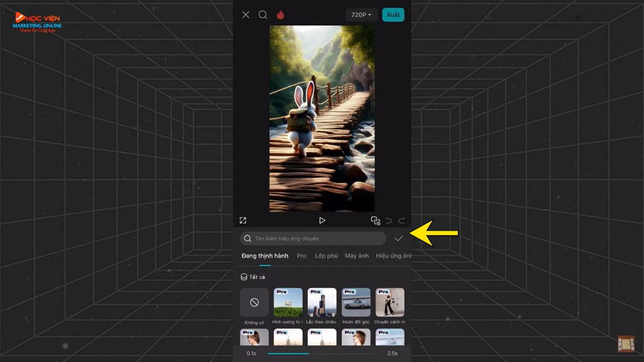Select the Tất cả filter
Image resolution: width=644 pixels, height=362 pixels.
(253, 277)
